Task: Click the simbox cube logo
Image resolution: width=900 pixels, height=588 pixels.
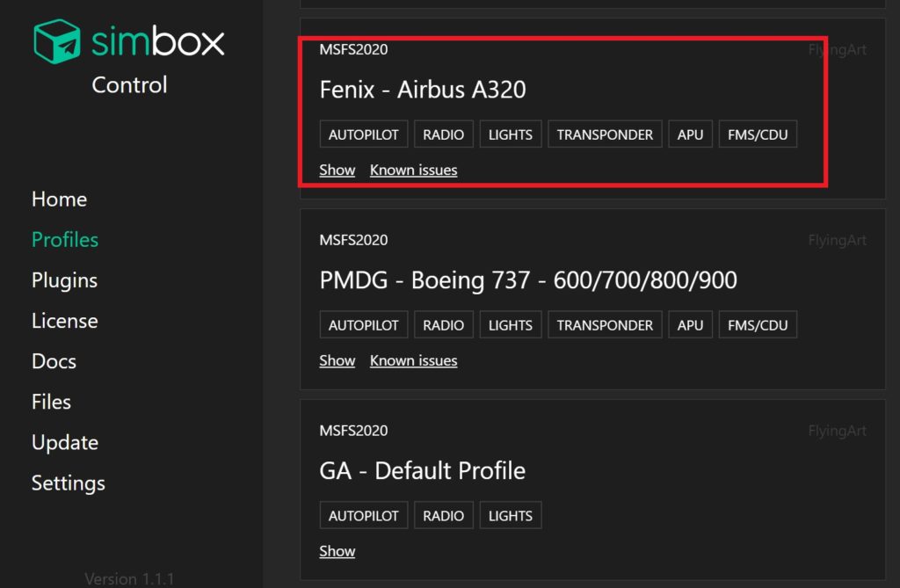Action: click(x=54, y=40)
